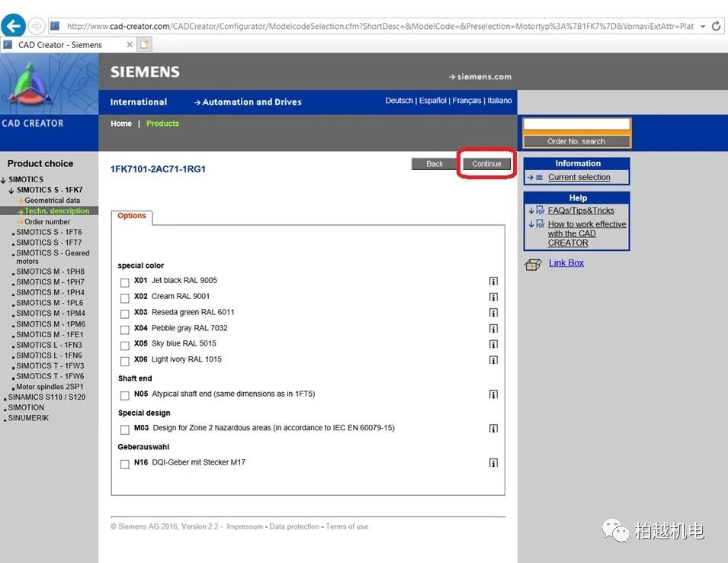Expand SIMOTICS M - 1PH7 entry

click(x=50, y=282)
